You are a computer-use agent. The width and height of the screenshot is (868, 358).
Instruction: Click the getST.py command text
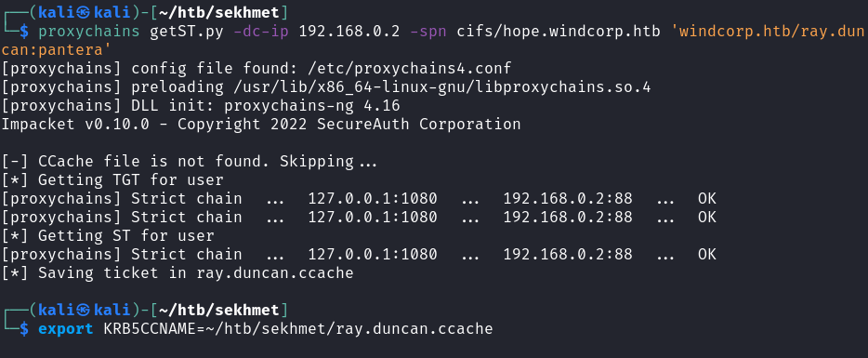tap(187, 32)
